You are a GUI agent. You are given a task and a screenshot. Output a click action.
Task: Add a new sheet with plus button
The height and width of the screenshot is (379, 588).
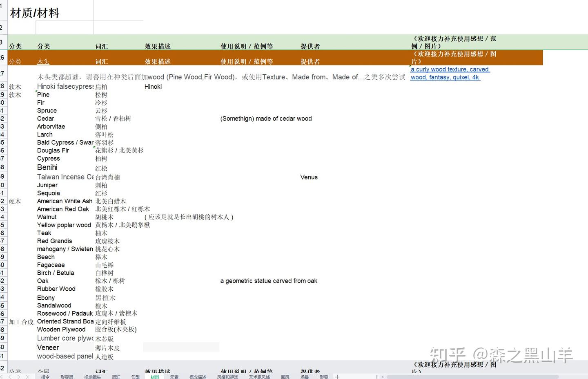[337, 377]
